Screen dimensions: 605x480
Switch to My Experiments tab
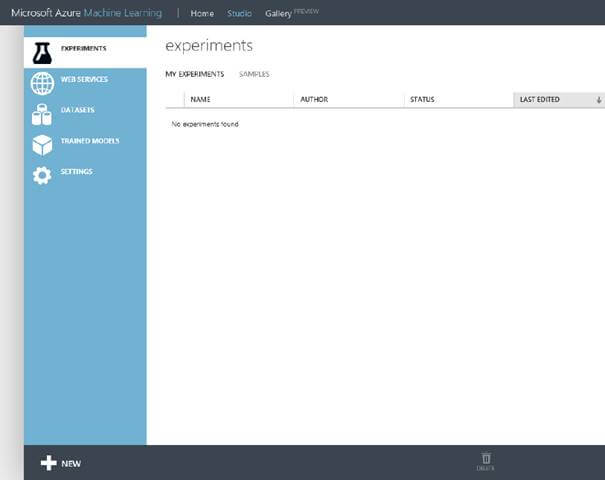[194, 74]
